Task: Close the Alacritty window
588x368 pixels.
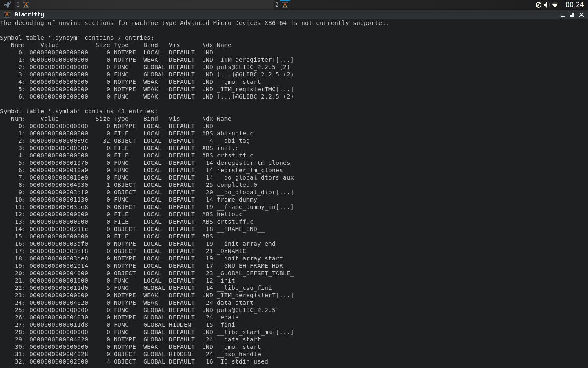Action: pyautogui.click(x=581, y=15)
